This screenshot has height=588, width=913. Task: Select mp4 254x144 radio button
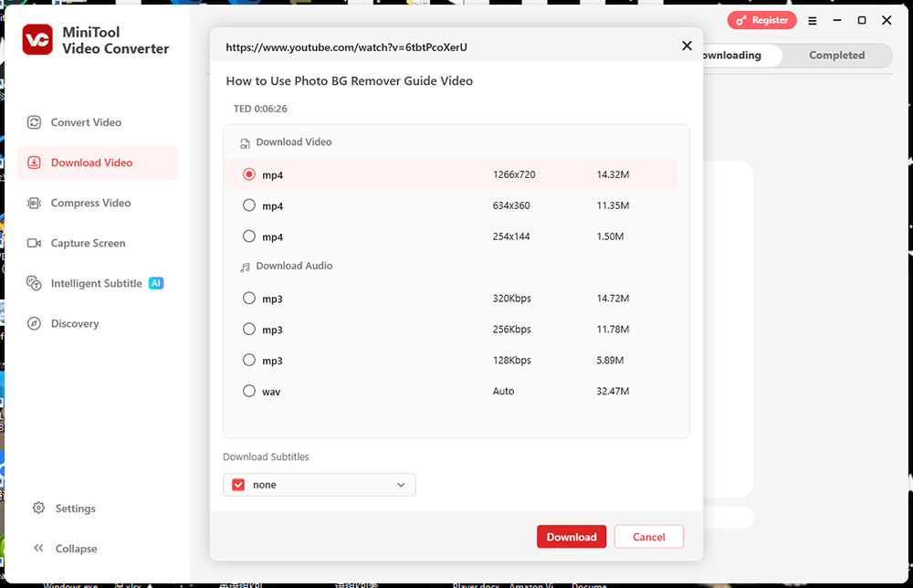tap(249, 236)
